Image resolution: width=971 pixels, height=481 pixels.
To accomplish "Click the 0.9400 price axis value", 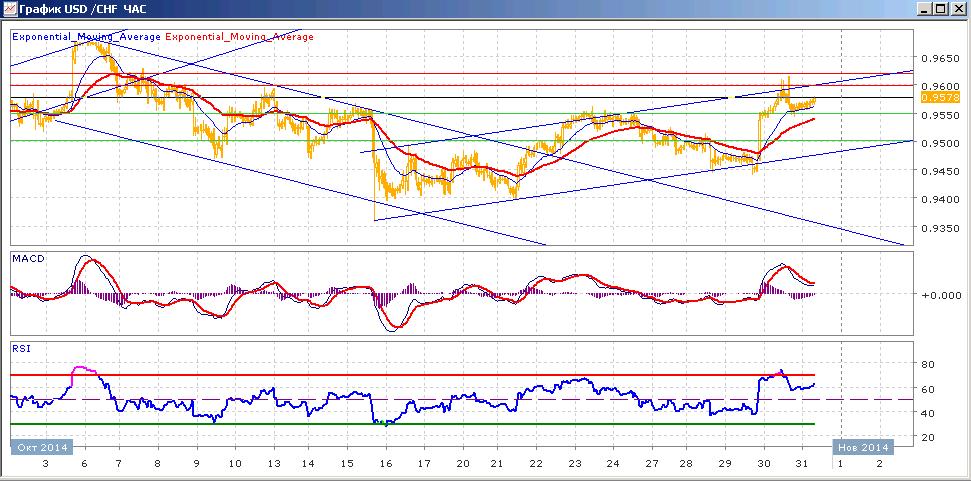I will point(941,199).
